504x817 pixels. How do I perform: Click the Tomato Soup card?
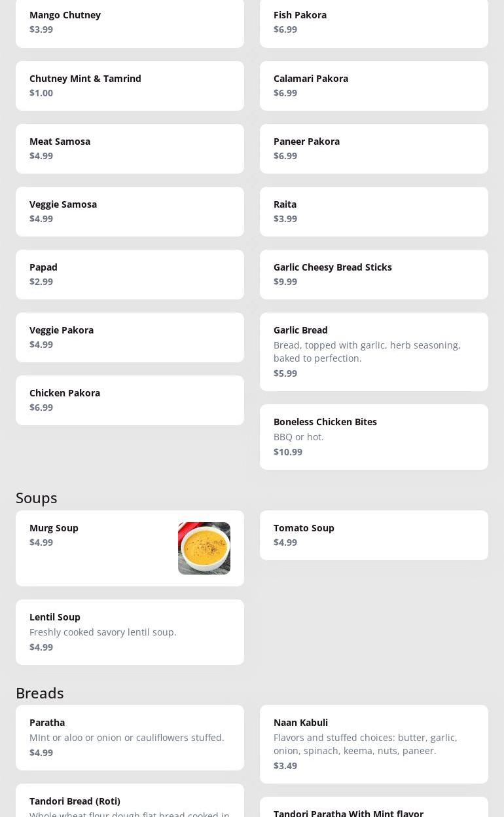pos(374,535)
